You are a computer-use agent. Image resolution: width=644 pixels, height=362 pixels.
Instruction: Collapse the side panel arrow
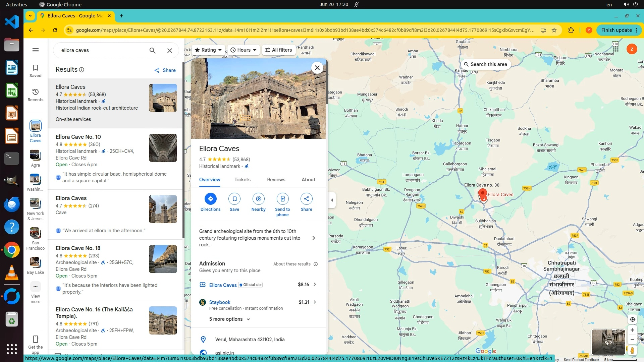pos(332,200)
